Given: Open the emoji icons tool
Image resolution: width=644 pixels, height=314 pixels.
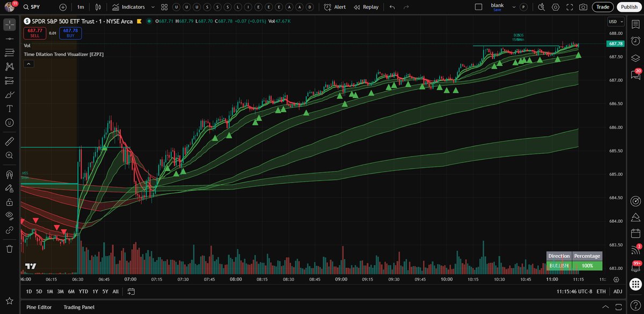Looking at the screenshot, I should [x=9, y=122].
